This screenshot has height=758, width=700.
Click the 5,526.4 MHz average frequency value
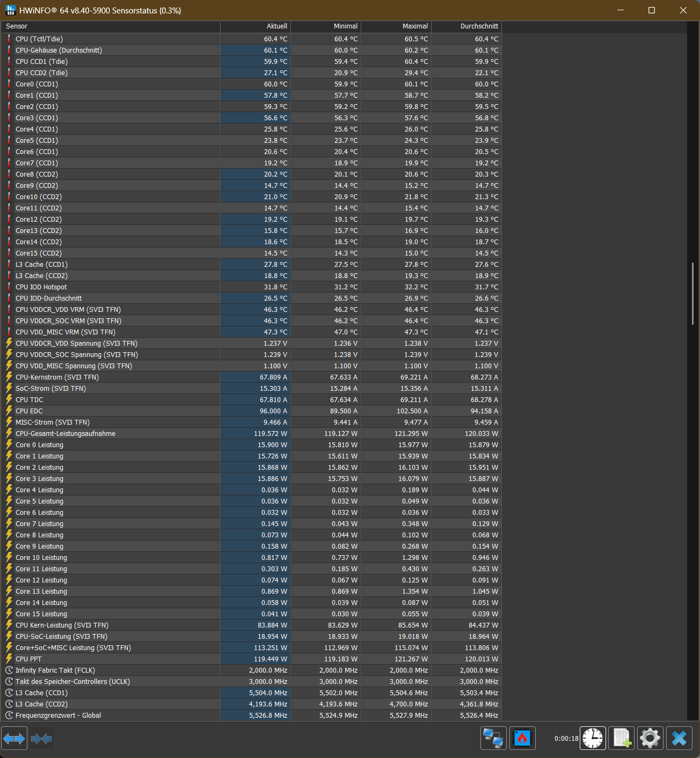click(x=479, y=716)
